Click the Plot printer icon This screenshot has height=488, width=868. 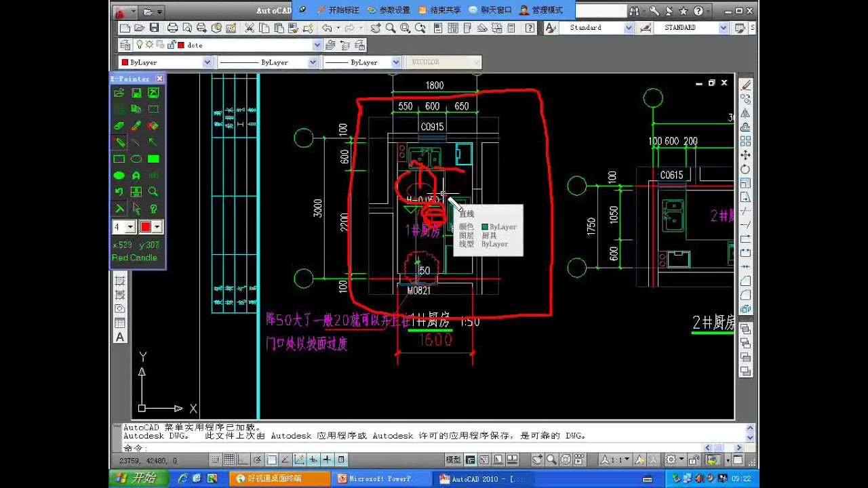[172, 28]
